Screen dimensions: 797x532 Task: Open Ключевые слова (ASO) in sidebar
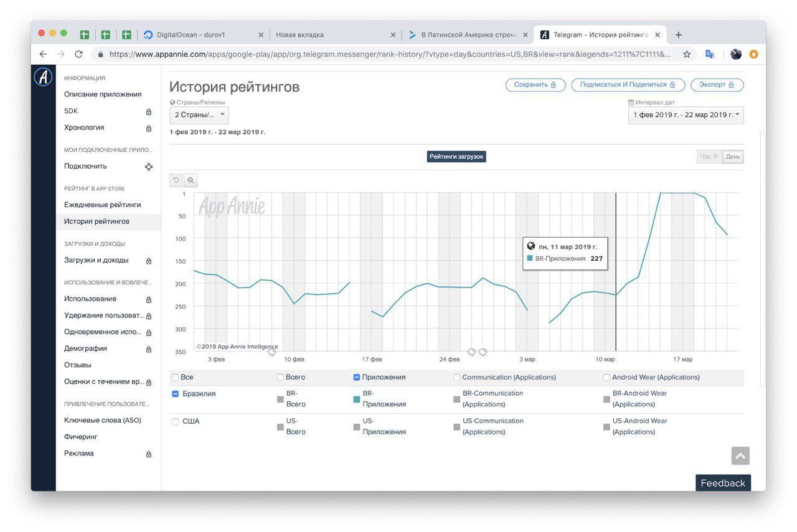[103, 421]
